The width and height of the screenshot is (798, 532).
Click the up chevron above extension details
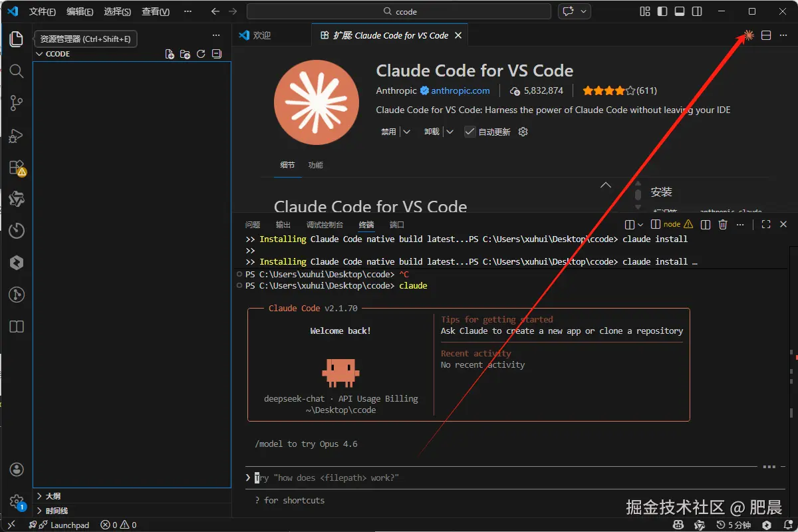606,185
